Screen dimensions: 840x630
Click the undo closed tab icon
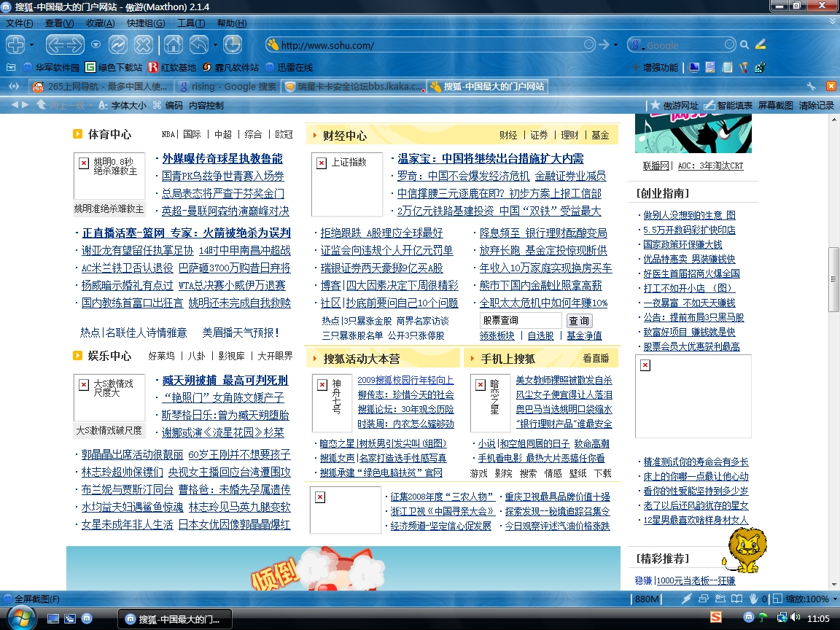coord(199,44)
